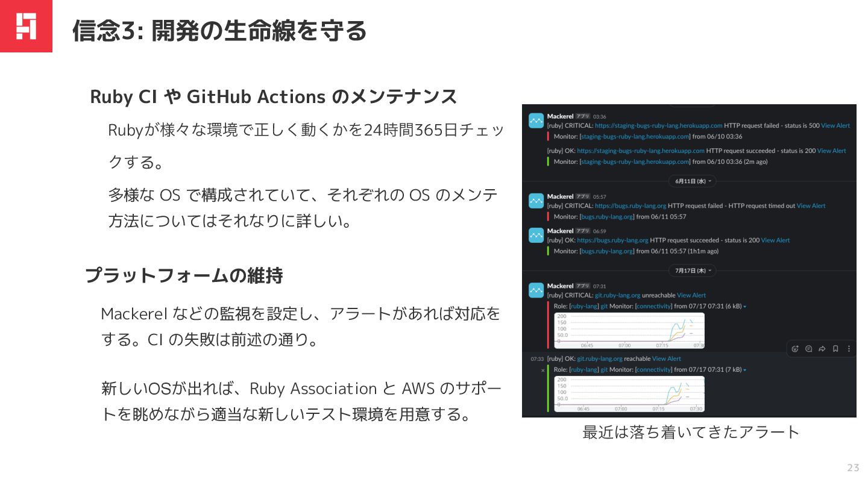Click the Mackerel sender name at 07:31
868x488 pixels.
click(x=560, y=286)
